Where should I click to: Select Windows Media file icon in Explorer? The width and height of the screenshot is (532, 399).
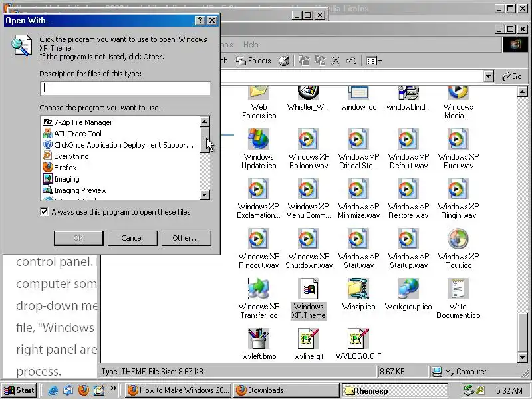[x=458, y=104]
